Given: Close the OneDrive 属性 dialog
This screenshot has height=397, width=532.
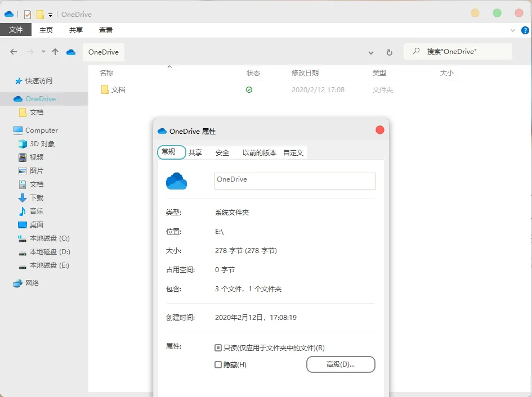Looking at the screenshot, I should 380,130.
